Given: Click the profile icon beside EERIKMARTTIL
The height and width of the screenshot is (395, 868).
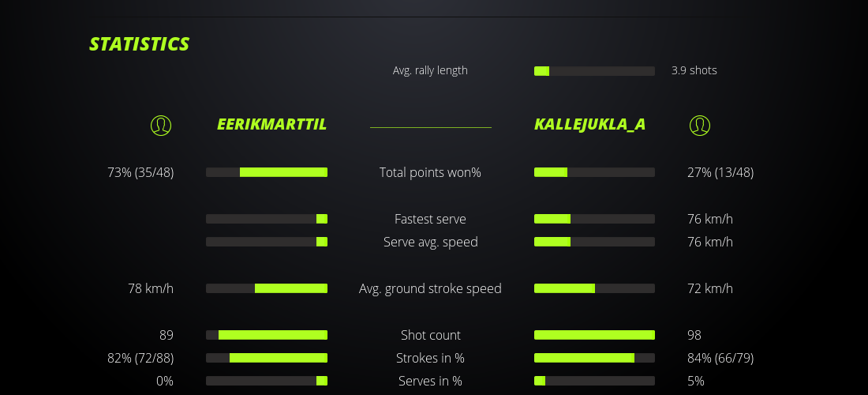Looking at the screenshot, I should [160, 125].
